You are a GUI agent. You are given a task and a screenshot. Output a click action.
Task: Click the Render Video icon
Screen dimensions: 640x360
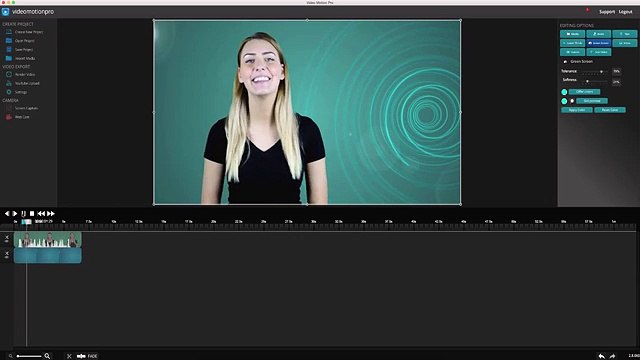point(9,74)
